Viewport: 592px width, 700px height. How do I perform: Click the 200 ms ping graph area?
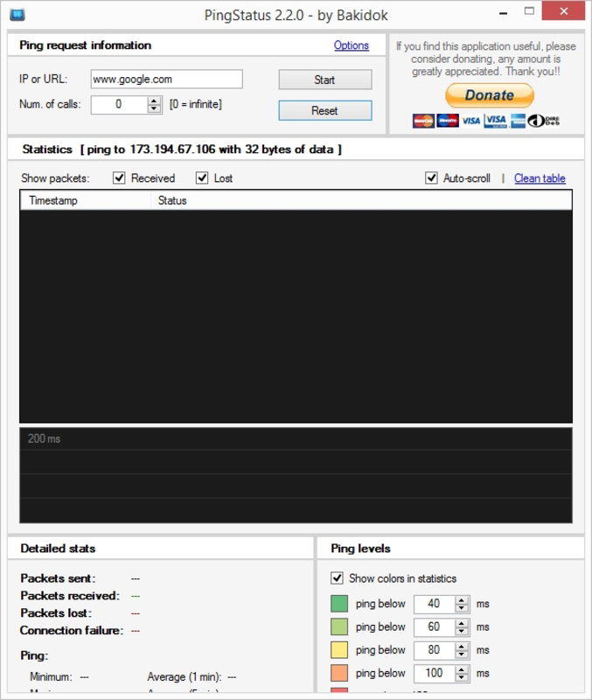click(296, 475)
